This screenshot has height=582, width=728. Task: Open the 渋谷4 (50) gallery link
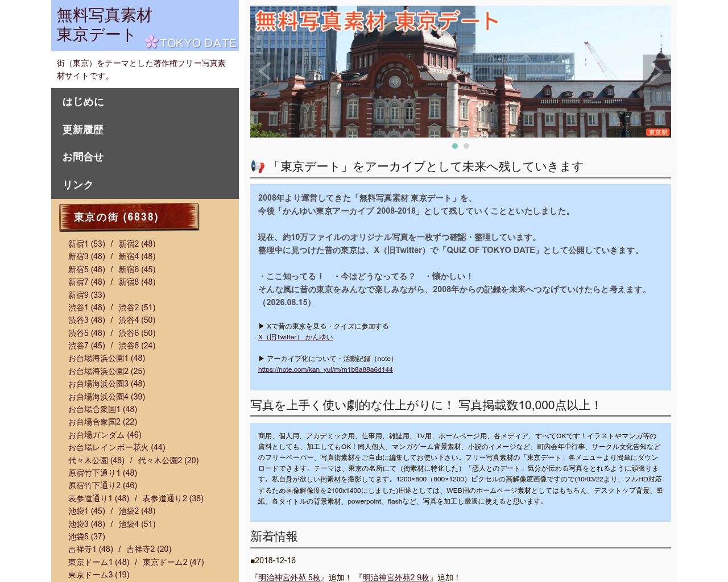136,320
